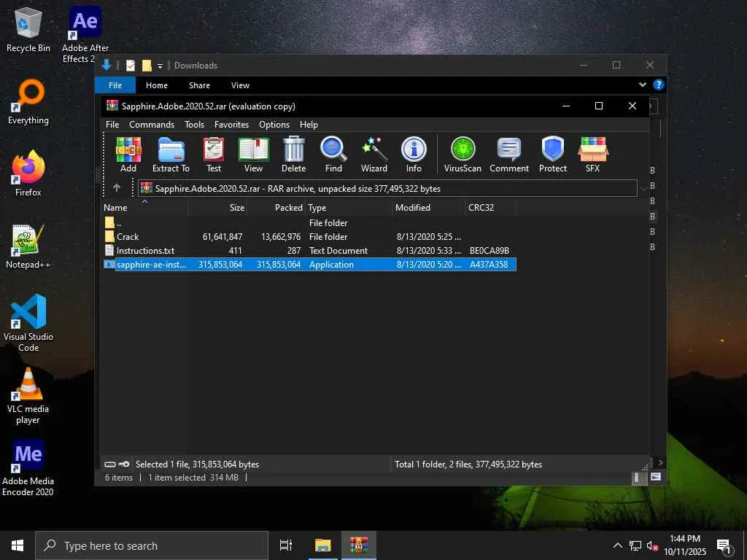
Task: Click the Protect shield icon
Action: click(553, 155)
